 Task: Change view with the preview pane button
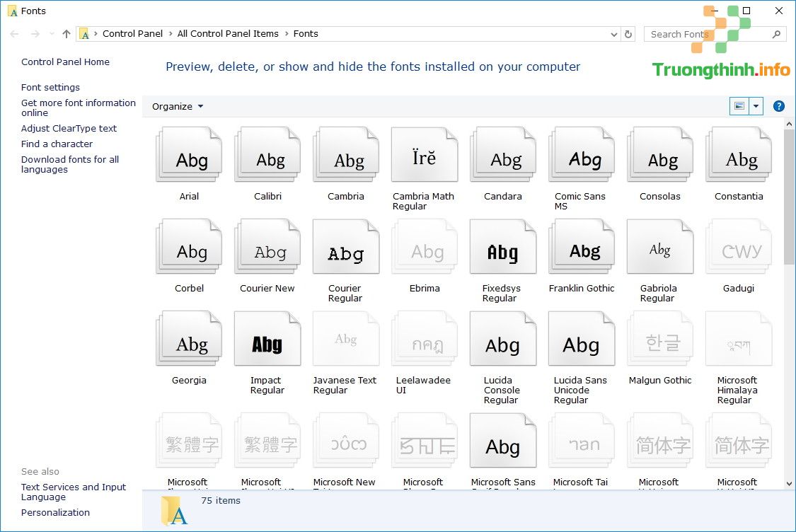tap(739, 106)
